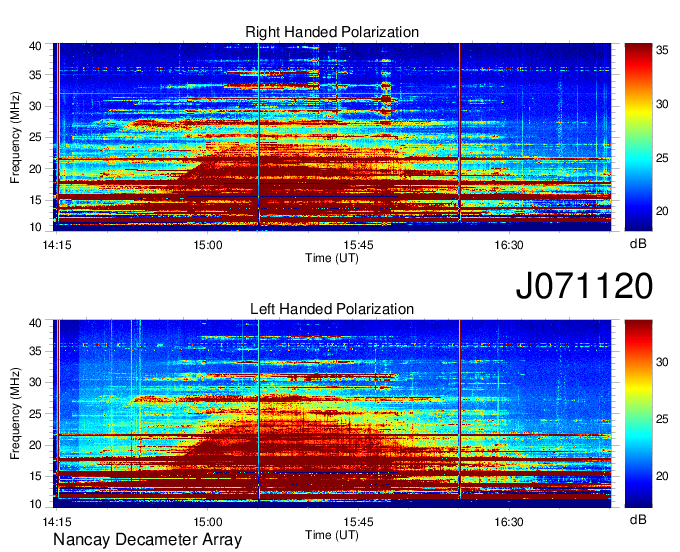Click the top colorbar's '20' dB label
This screenshot has height=552, width=680.
point(662,211)
